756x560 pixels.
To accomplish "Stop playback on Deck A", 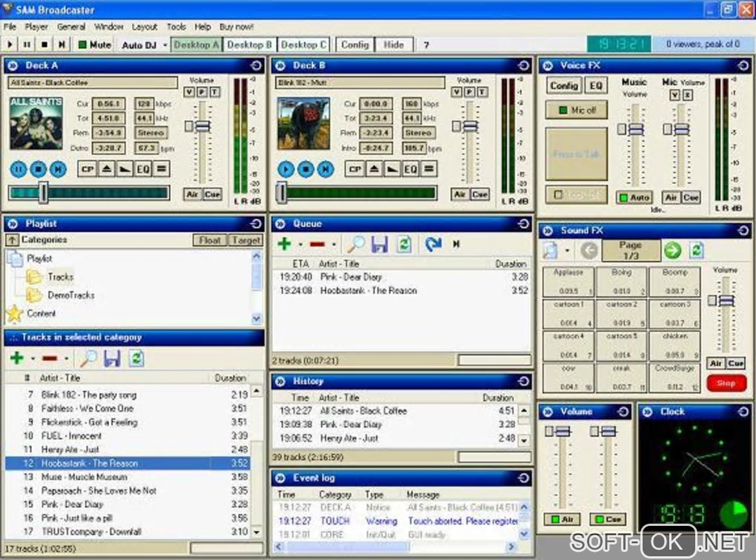I will 39,169.
